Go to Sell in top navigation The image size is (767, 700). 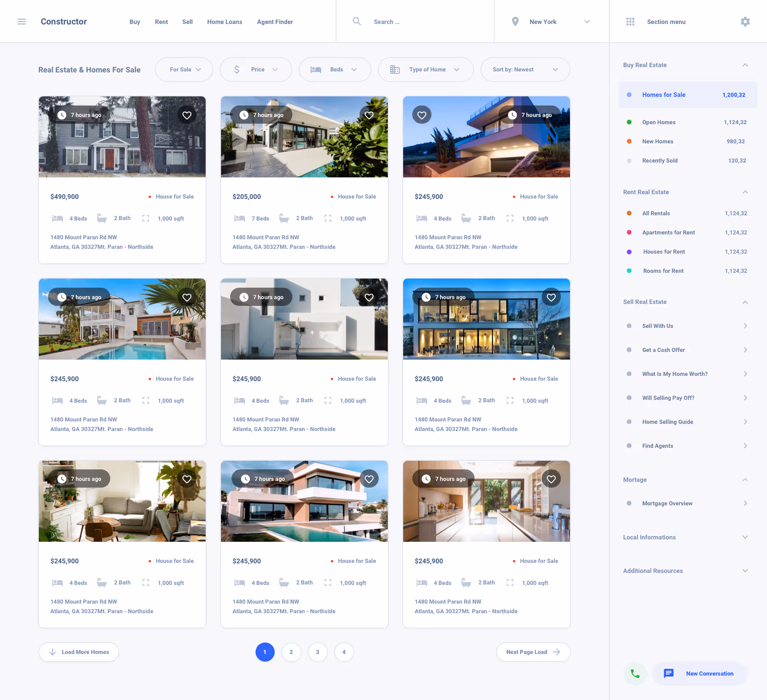[187, 22]
